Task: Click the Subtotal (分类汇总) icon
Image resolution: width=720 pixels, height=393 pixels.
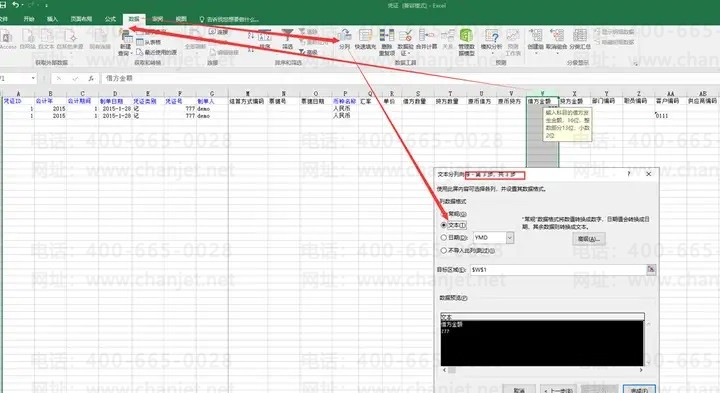Action: (x=579, y=35)
